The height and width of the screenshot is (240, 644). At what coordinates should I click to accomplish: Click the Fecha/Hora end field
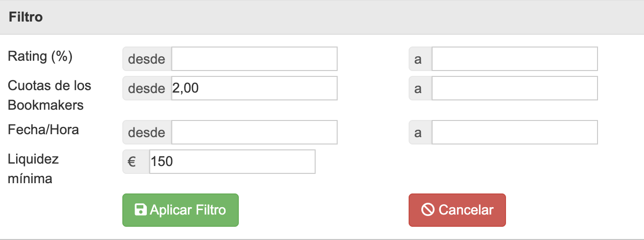click(514, 132)
